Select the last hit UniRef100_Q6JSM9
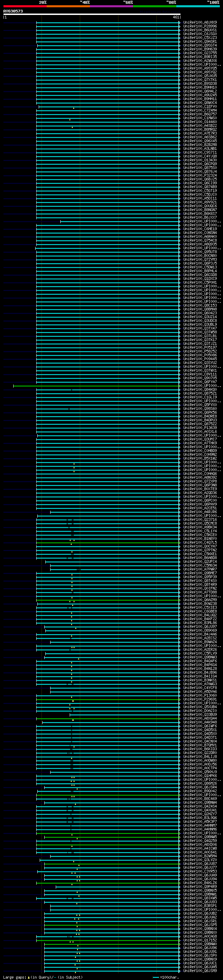 tap(200, 971)
